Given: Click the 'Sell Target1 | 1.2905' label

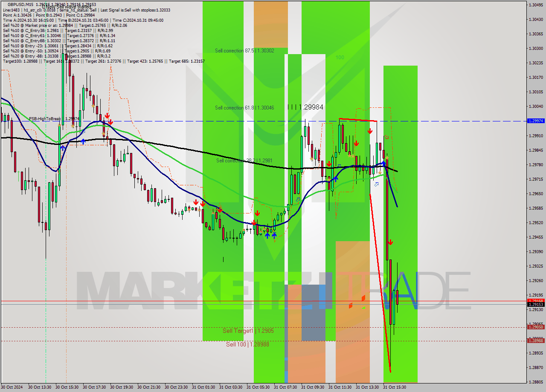Looking at the screenshot, I should click(248, 331).
